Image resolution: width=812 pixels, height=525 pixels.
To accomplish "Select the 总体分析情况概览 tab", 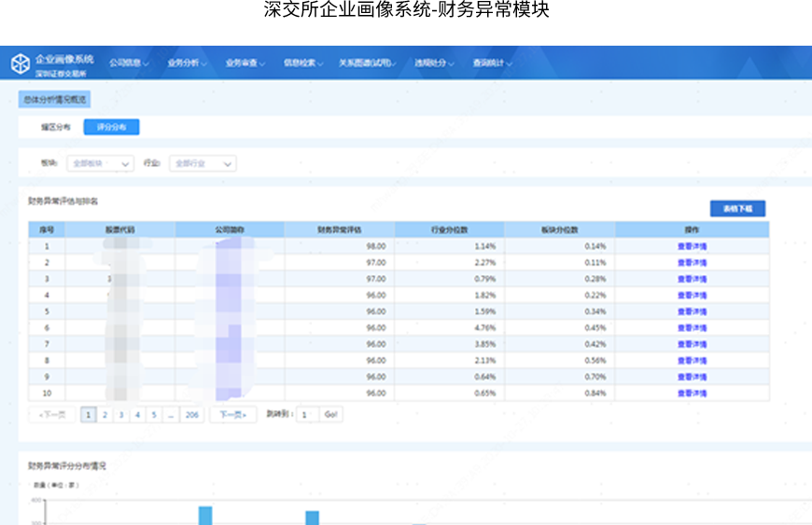I will pyautogui.click(x=54, y=99).
